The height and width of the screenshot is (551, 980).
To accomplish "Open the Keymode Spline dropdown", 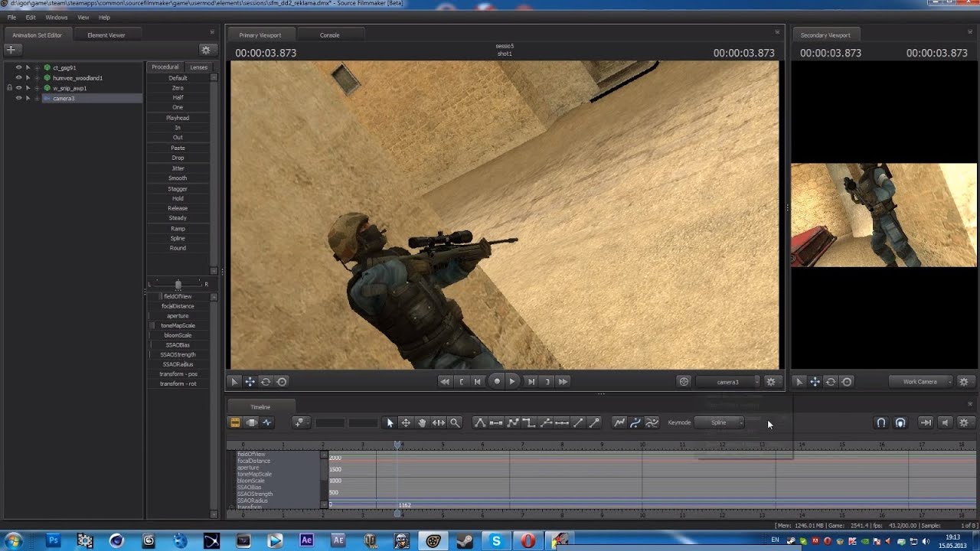I will [720, 422].
